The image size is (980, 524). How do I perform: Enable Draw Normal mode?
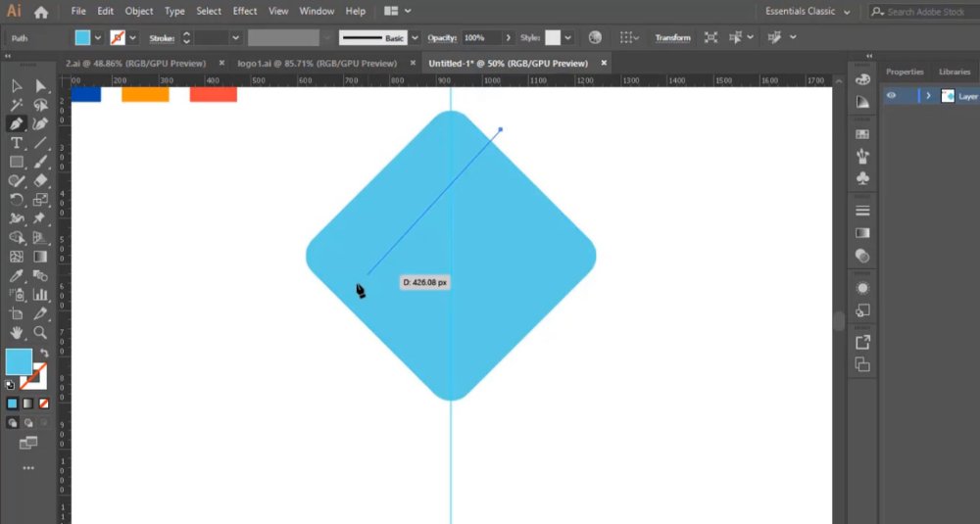tap(12, 423)
